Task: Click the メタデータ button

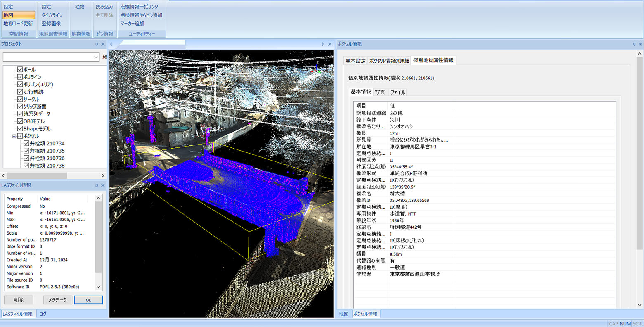Action: coord(57,300)
